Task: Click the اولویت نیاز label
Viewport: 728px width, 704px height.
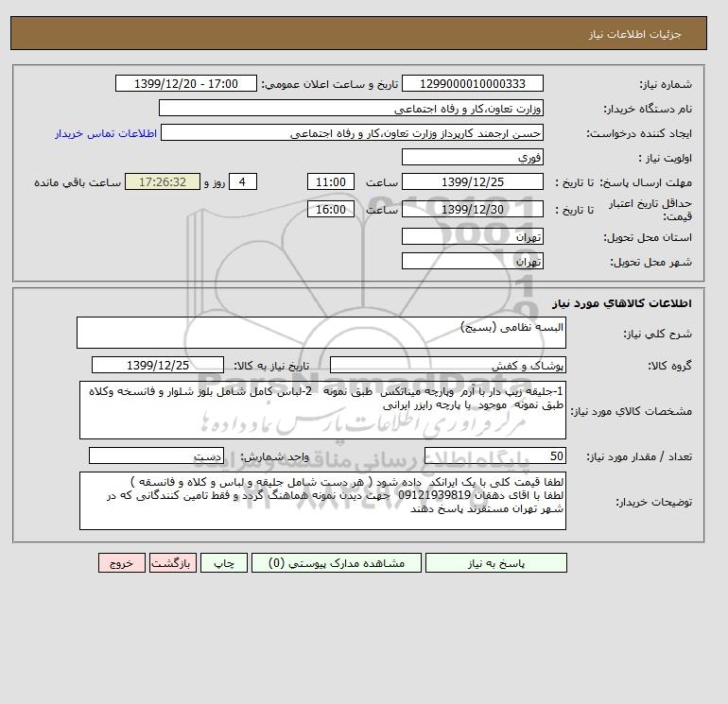Action: pyautogui.click(x=666, y=158)
